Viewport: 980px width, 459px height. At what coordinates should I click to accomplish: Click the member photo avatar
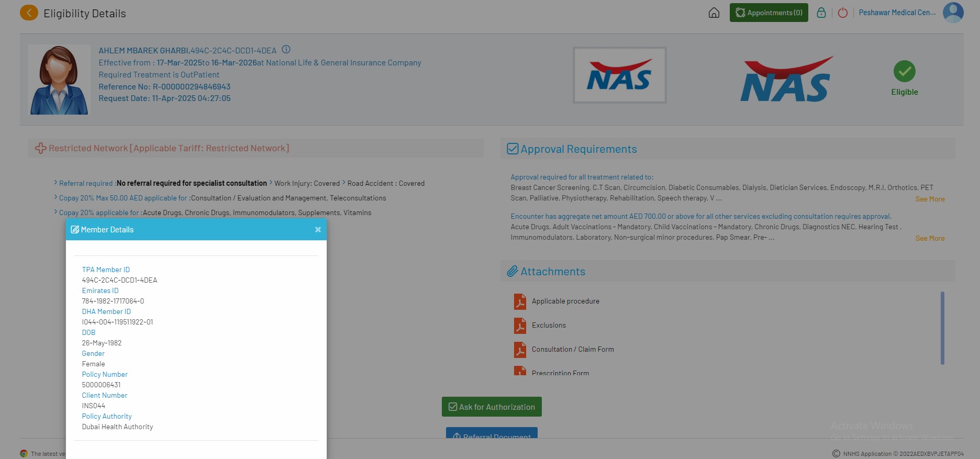point(59,80)
